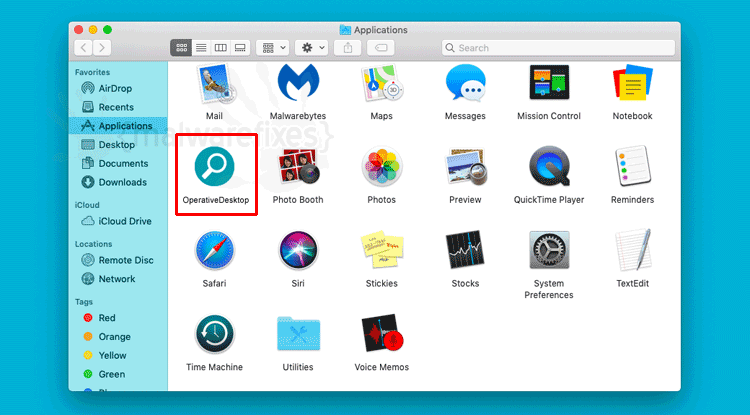Select the System Preferences icon
The image size is (750, 415).
(549, 250)
